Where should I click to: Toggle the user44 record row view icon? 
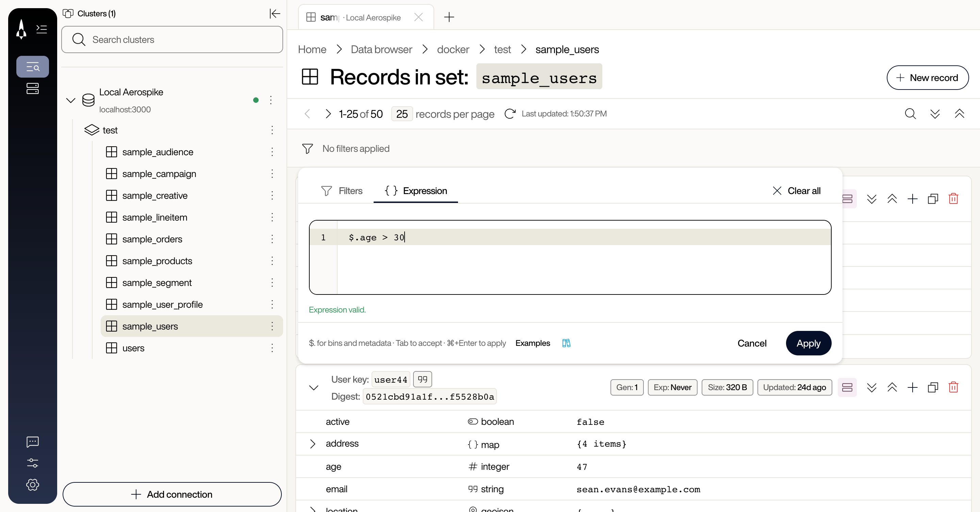tap(847, 387)
